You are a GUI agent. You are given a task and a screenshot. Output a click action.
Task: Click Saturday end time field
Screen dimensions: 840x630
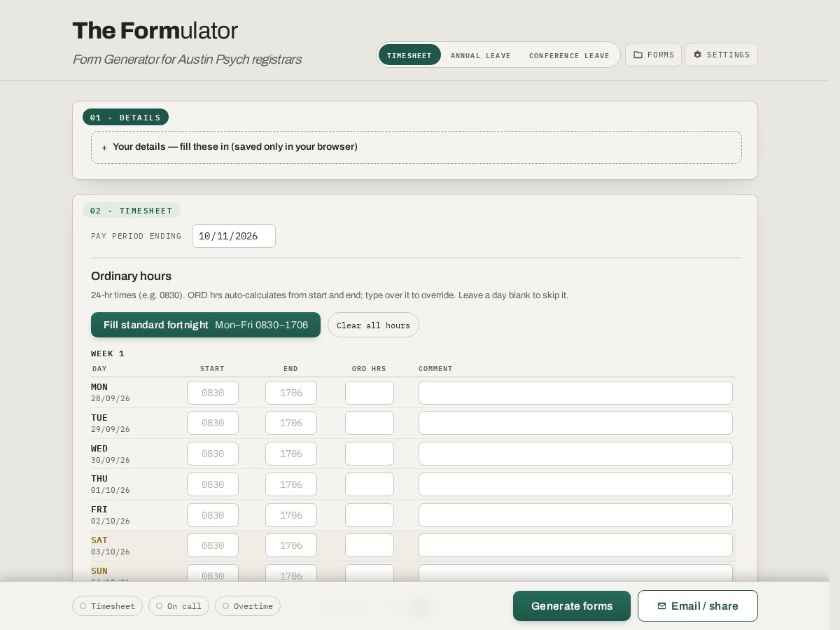click(x=291, y=545)
